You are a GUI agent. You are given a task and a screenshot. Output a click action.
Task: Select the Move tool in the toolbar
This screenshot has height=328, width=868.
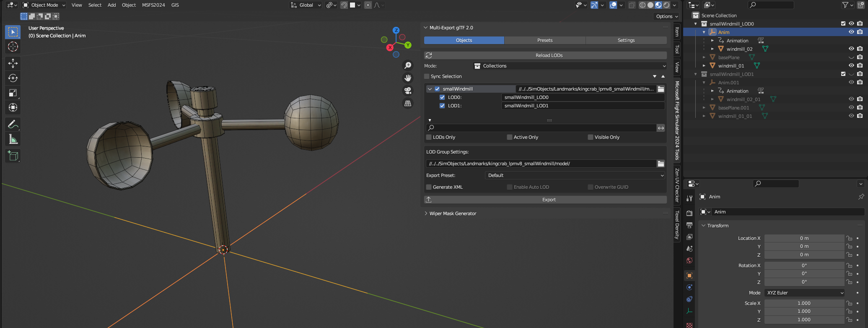pyautogui.click(x=13, y=63)
